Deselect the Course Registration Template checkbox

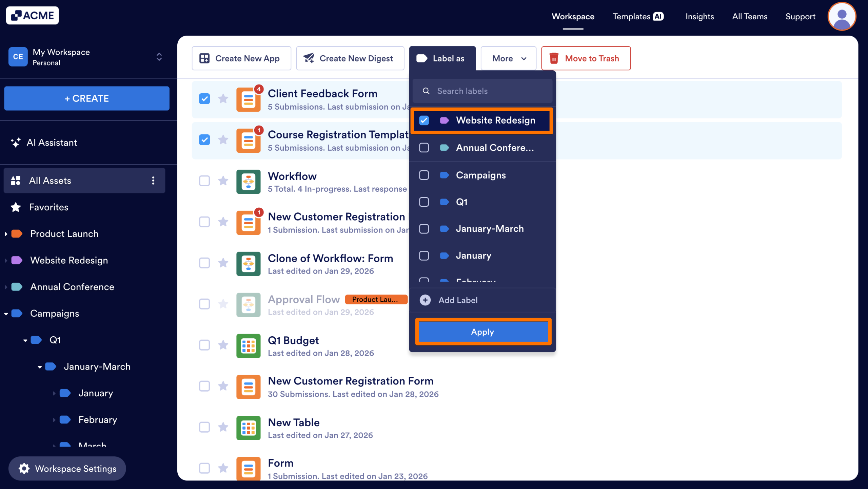coord(204,140)
